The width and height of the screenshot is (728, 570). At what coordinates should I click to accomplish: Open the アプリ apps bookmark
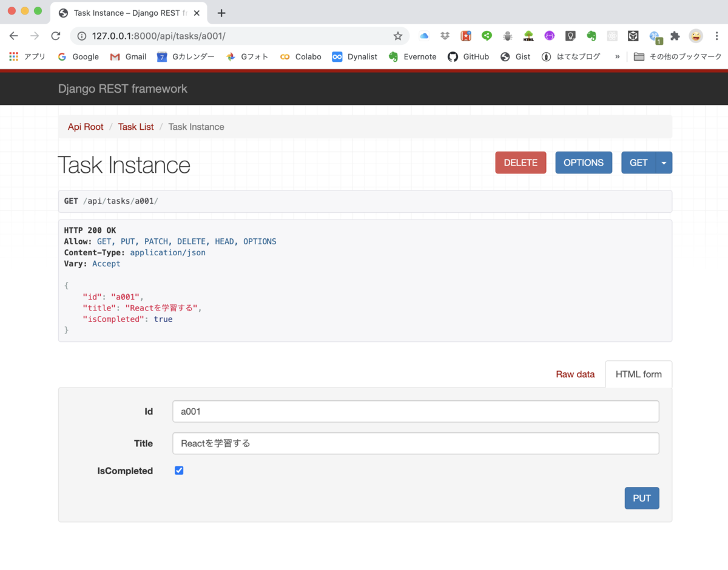[x=27, y=56]
